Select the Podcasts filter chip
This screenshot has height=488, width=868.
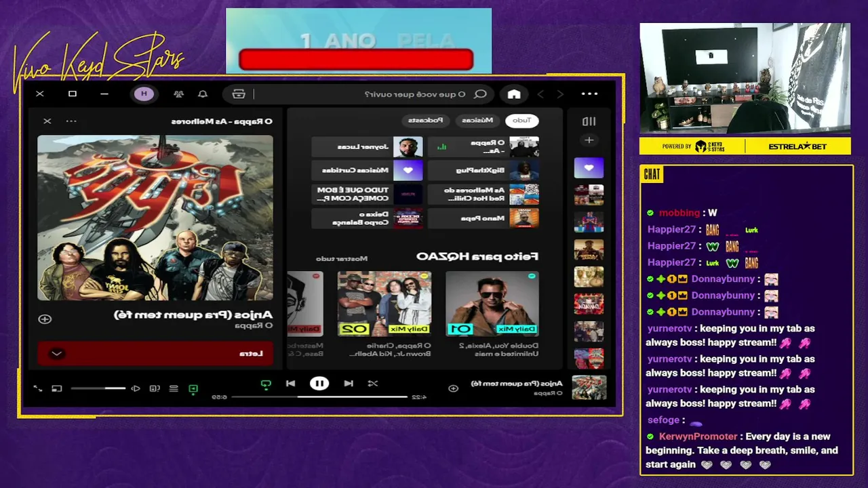click(x=425, y=121)
